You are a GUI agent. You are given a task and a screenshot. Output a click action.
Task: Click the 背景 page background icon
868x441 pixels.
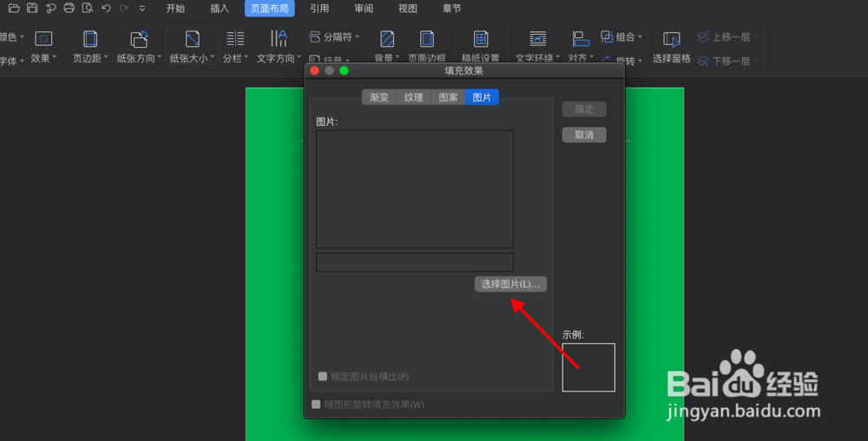(387, 39)
